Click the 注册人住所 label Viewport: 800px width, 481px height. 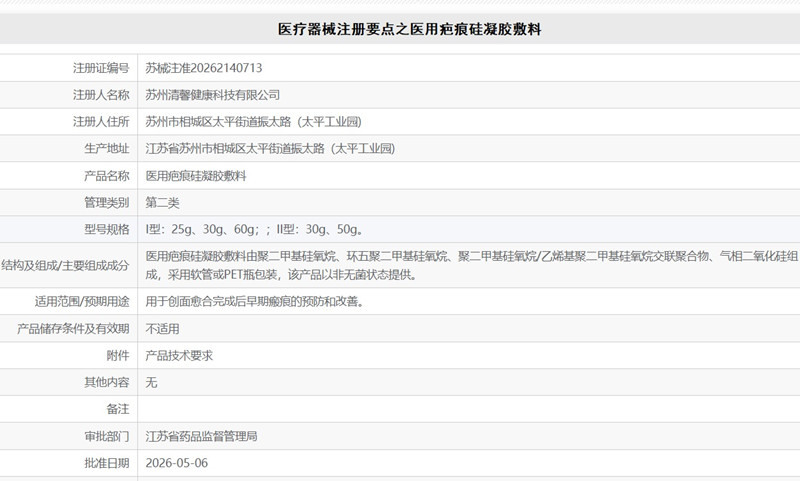[x=101, y=122]
